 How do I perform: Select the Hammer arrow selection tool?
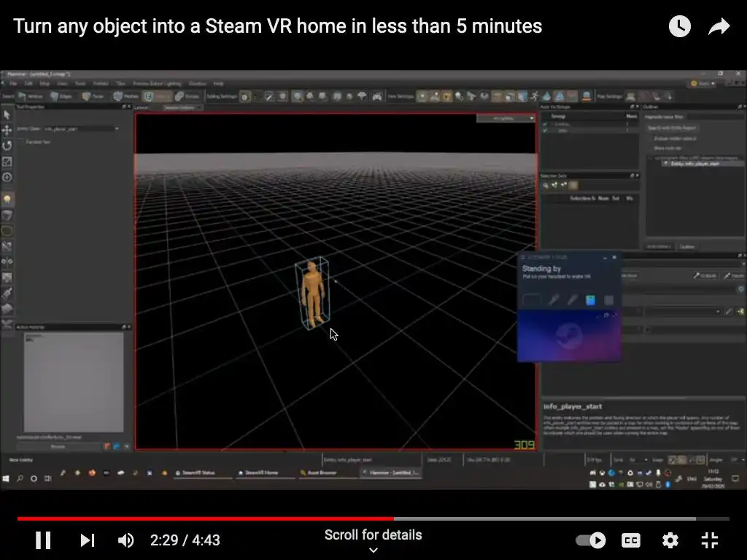click(x=7, y=114)
